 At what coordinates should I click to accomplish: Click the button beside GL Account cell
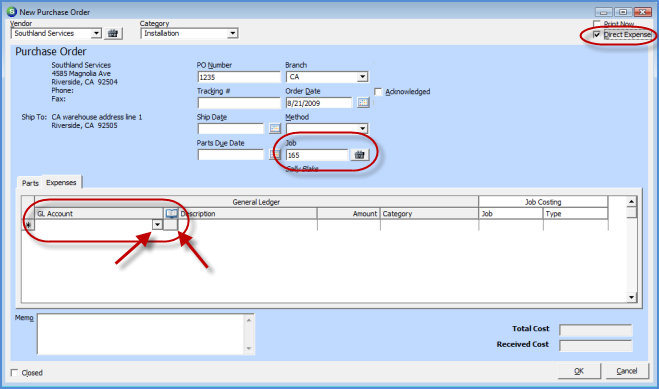pos(171,225)
